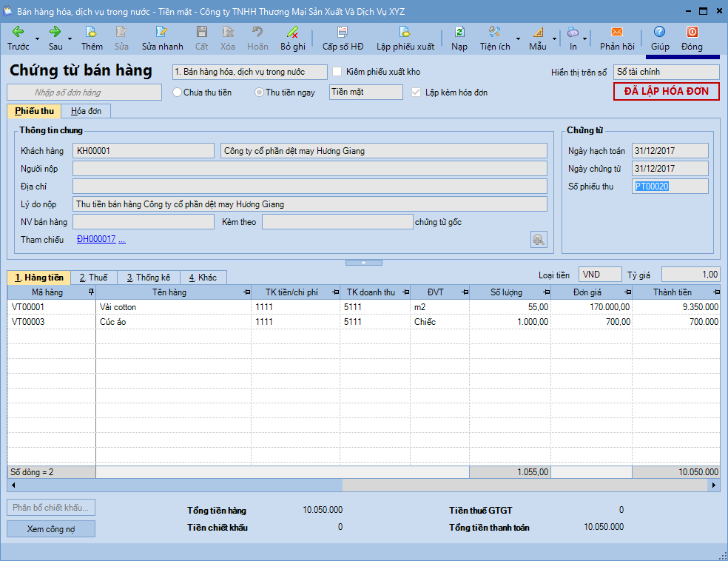Click the Xem công nợ button
728x561 pixels.
tap(51, 529)
